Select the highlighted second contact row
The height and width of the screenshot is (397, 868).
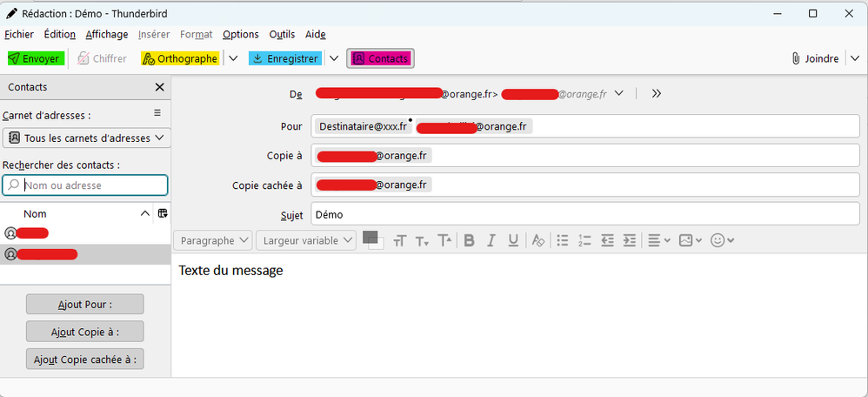click(85, 254)
